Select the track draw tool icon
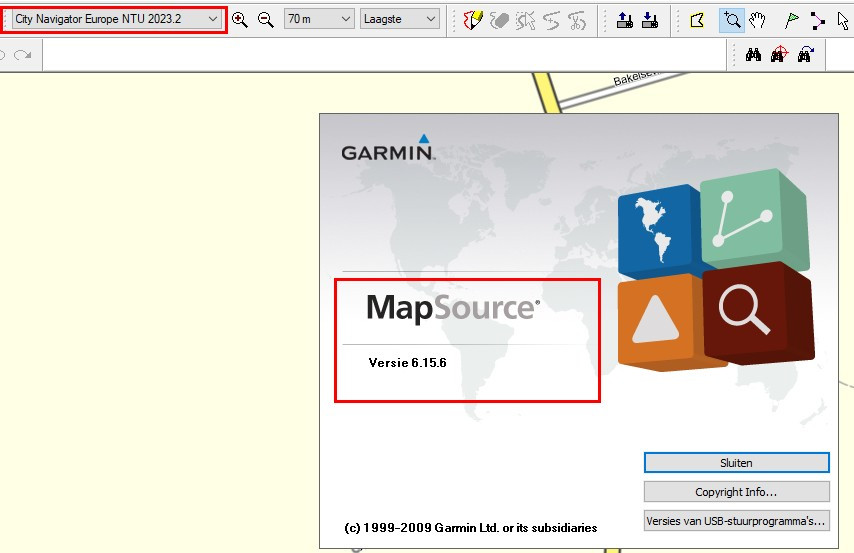The height and width of the screenshot is (553, 854). [473, 21]
